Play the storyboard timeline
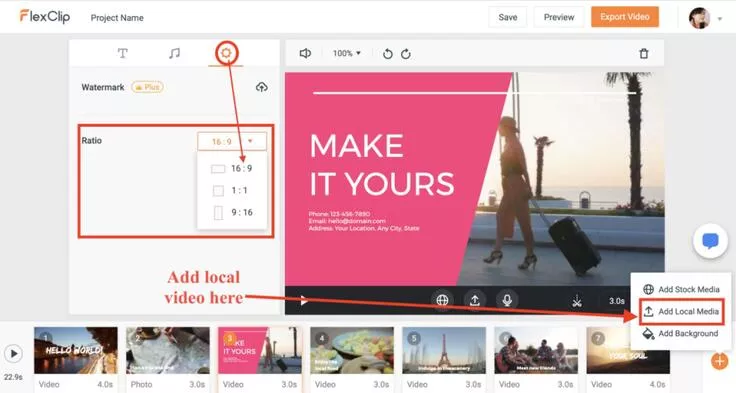Viewport: 736px width, 393px height. point(14,354)
